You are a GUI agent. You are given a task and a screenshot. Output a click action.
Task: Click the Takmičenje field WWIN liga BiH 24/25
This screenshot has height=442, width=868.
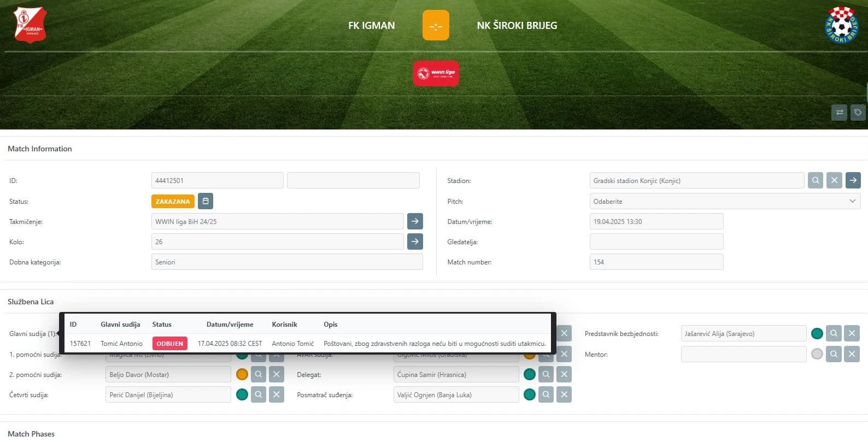(278, 221)
